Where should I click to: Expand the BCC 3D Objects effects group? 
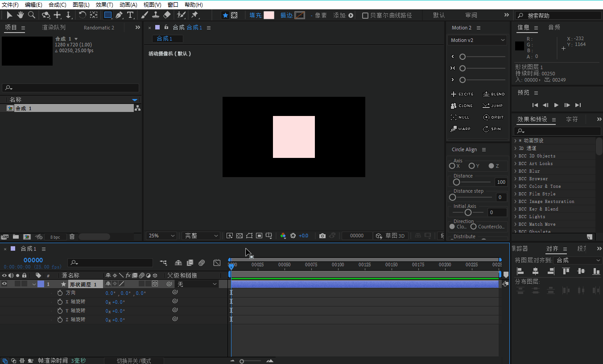click(x=516, y=156)
